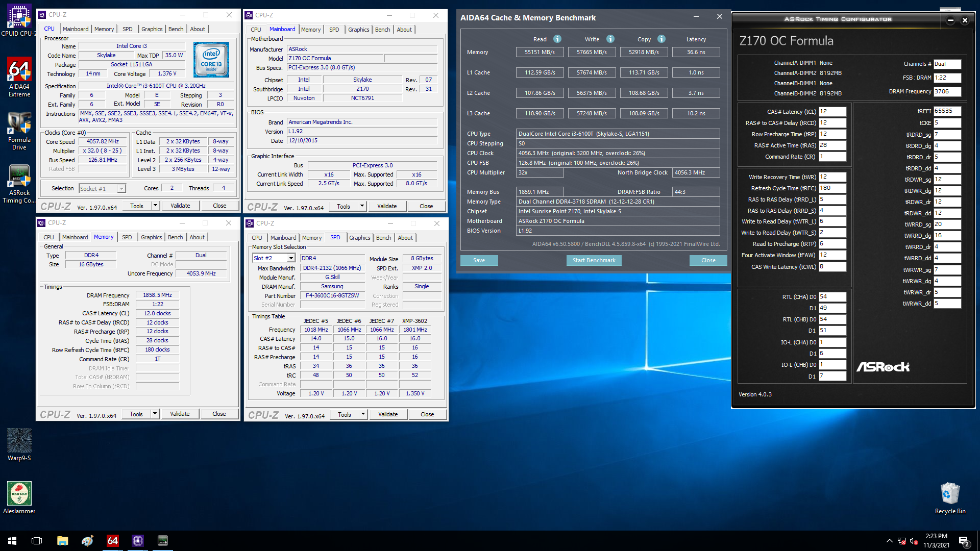Click Close in AIDA64 benchmark window
The width and height of the screenshot is (980, 551).
pyautogui.click(x=708, y=260)
